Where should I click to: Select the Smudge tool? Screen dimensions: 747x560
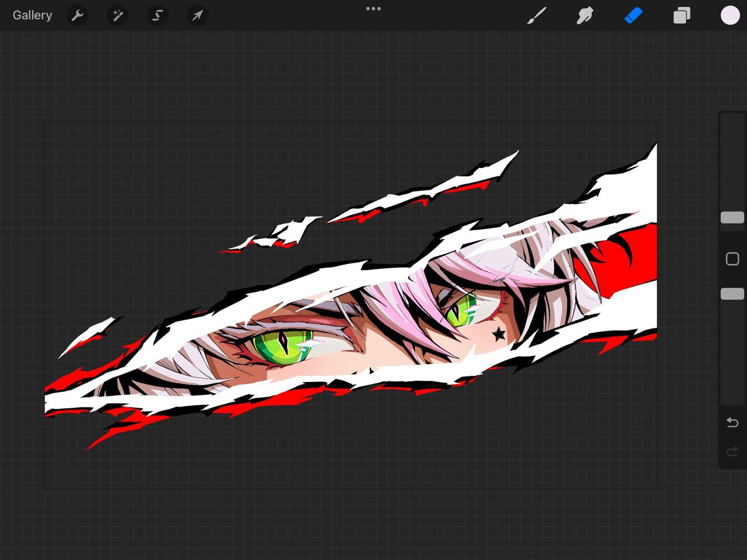coord(585,16)
